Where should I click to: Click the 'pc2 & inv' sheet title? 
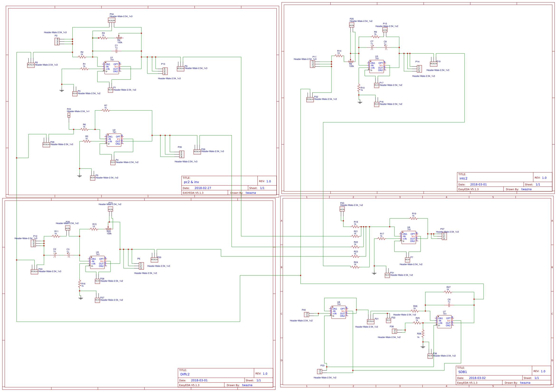pos(191,182)
